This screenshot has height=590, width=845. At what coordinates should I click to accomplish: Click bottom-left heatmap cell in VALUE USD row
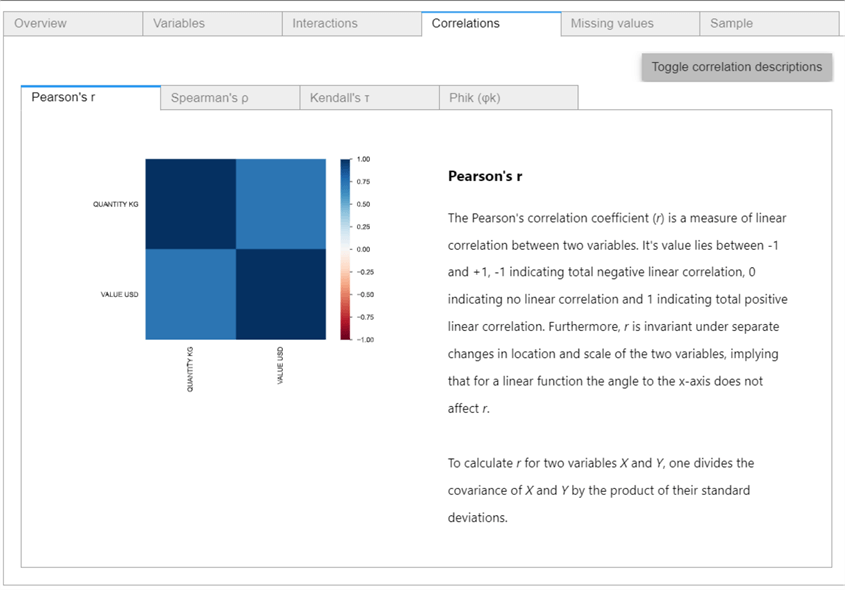190,294
